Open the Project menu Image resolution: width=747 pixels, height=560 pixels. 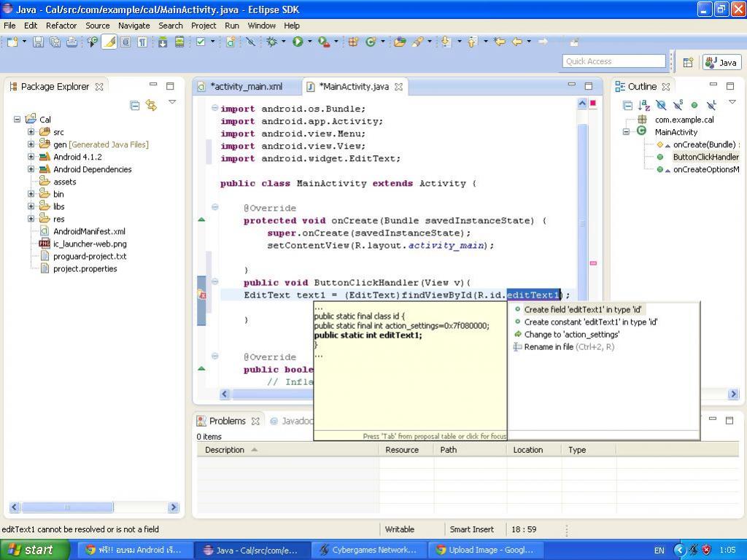tap(204, 26)
